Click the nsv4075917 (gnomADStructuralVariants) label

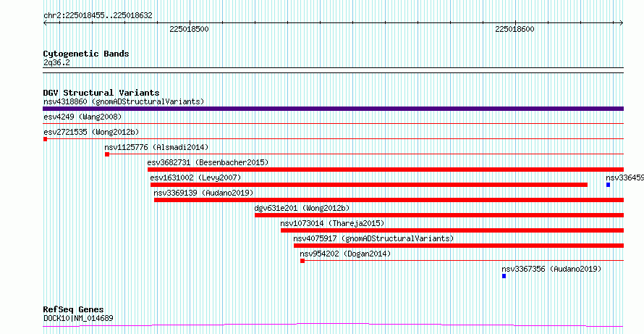click(373, 238)
